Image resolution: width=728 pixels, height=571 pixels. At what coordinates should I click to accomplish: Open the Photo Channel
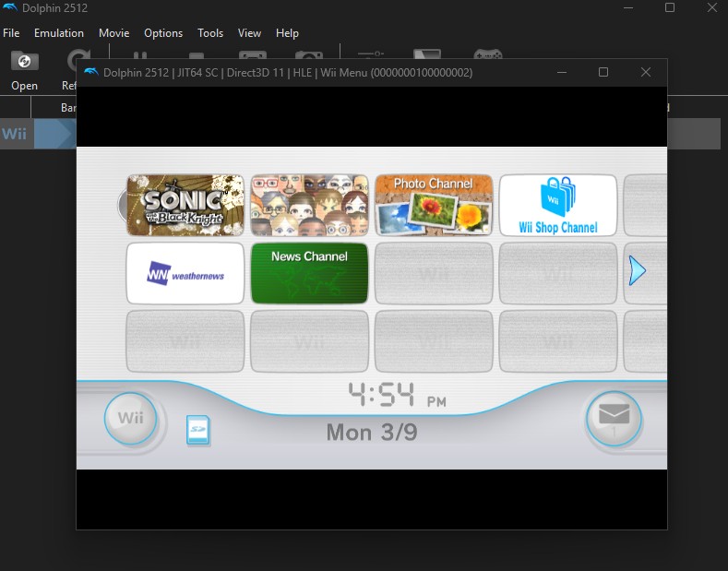pyautogui.click(x=434, y=206)
